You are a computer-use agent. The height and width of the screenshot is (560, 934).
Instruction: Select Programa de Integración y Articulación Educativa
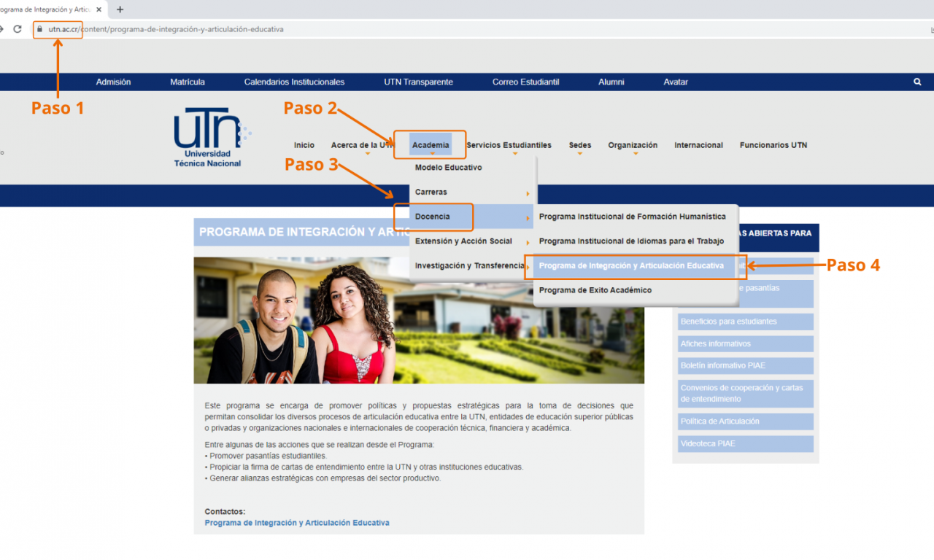click(x=631, y=266)
